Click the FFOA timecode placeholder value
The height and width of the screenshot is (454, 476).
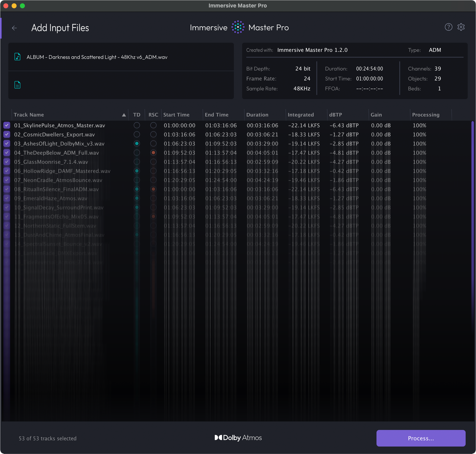pos(369,89)
